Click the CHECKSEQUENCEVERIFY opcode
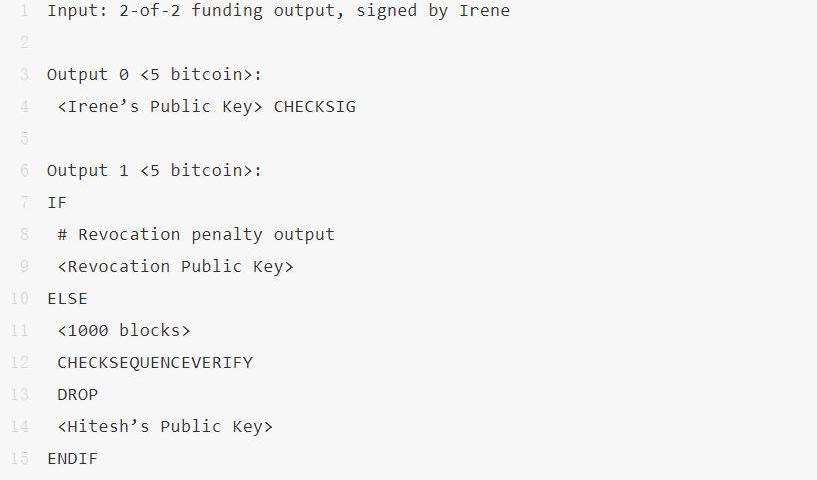This screenshot has width=817, height=480. coord(155,363)
